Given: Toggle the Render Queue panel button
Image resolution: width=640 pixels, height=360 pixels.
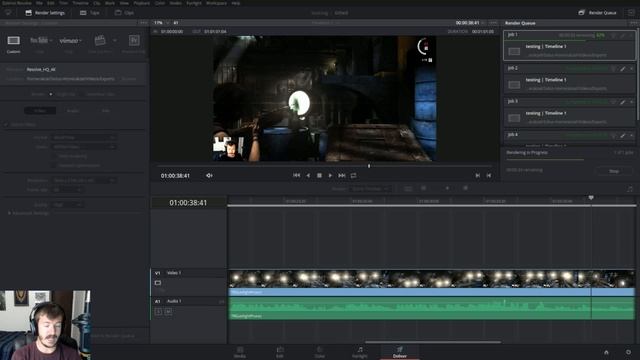Looking at the screenshot, I should point(598,13).
